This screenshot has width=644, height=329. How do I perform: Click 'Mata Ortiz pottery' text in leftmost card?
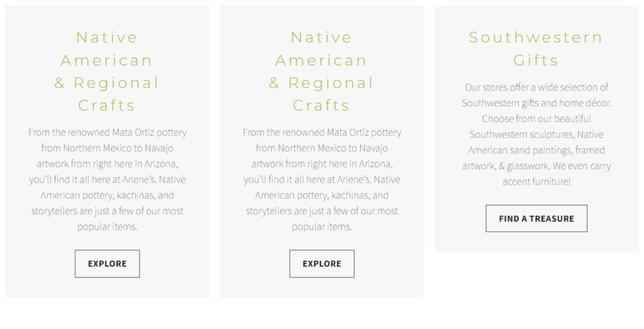[149, 132]
